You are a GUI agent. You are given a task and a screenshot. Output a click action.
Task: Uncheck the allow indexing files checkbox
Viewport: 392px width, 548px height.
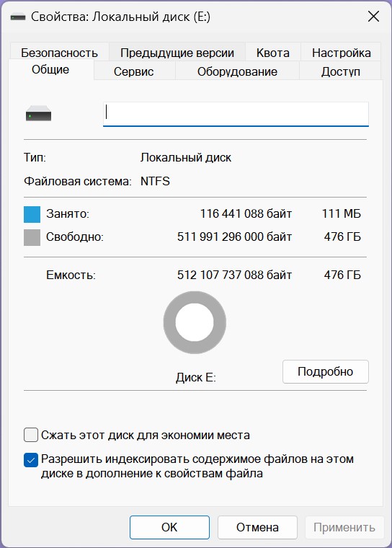(31, 460)
